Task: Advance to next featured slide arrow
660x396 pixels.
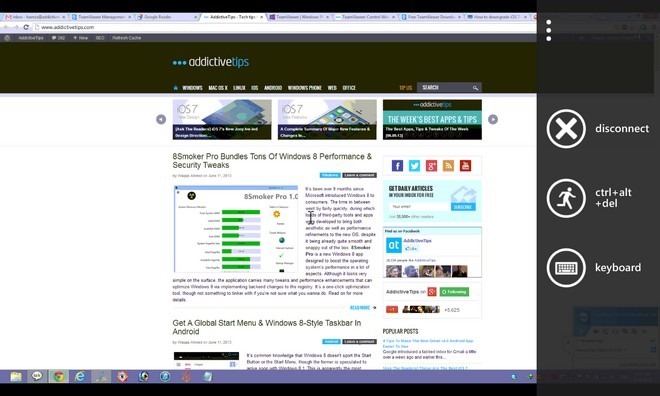Action: [493, 120]
